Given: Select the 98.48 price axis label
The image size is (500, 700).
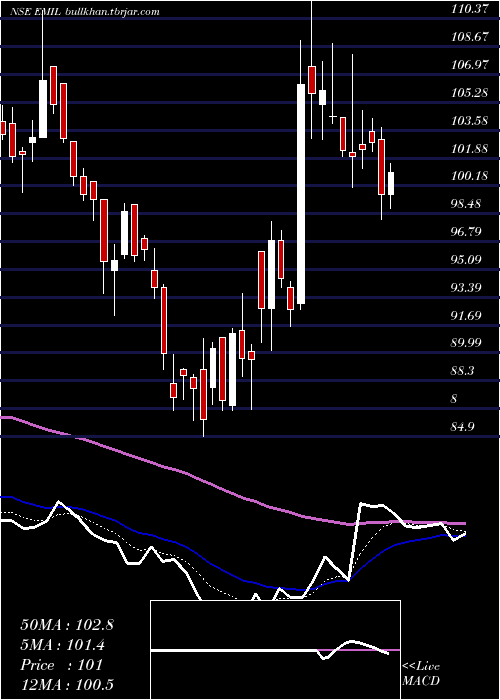Looking at the screenshot, I should [x=466, y=204].
